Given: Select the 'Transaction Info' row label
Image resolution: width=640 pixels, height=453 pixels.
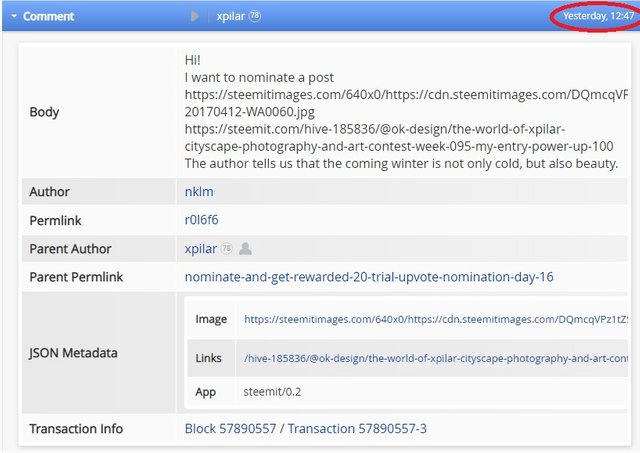Looking at the screenshot, I should (x=76, y=429).
